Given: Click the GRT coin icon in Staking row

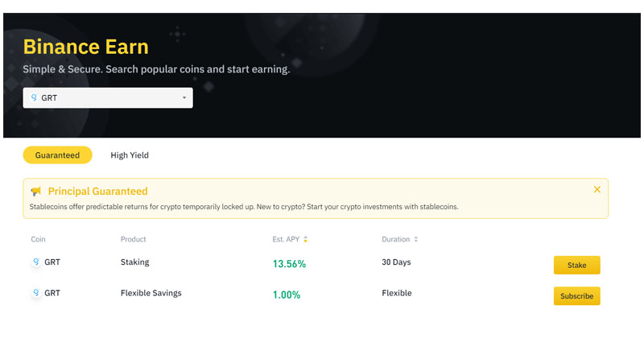Looking at the screenshot, I should pyautogui.click(x=36, y=262).
